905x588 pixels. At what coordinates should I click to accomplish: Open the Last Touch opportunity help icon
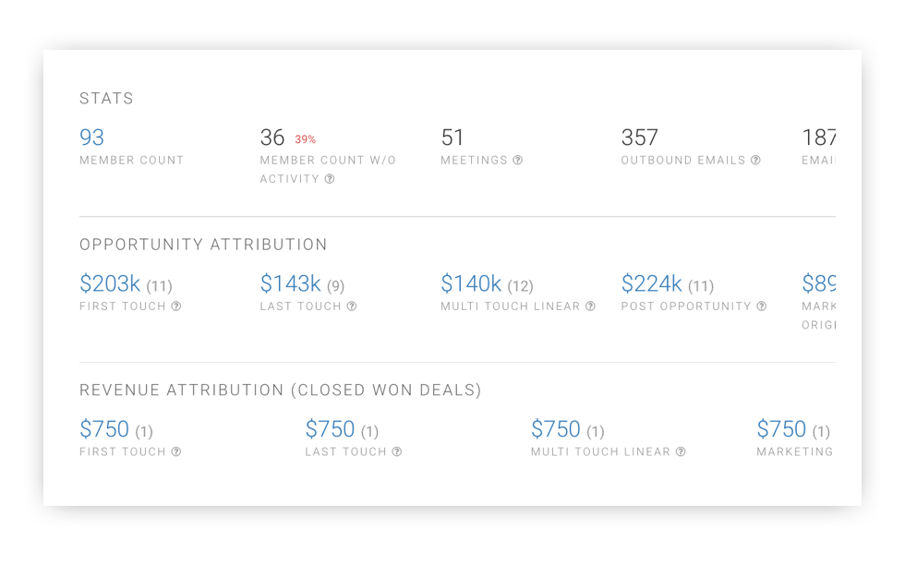[x=351, y=306]
